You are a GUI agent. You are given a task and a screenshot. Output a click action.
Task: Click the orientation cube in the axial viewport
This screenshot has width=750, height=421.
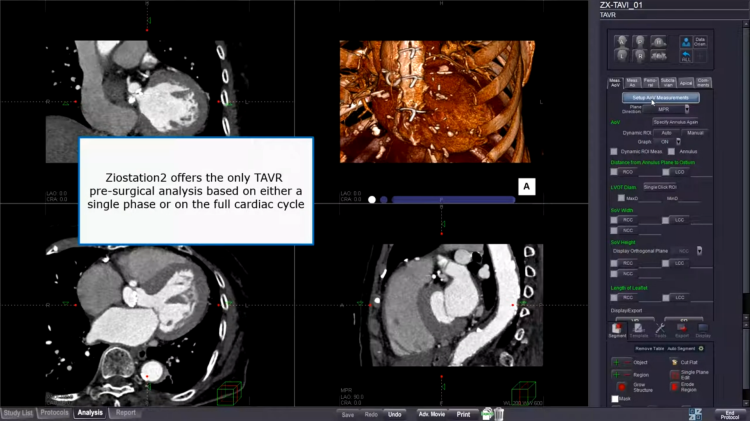pyautogui.click(x=229, y=393)
